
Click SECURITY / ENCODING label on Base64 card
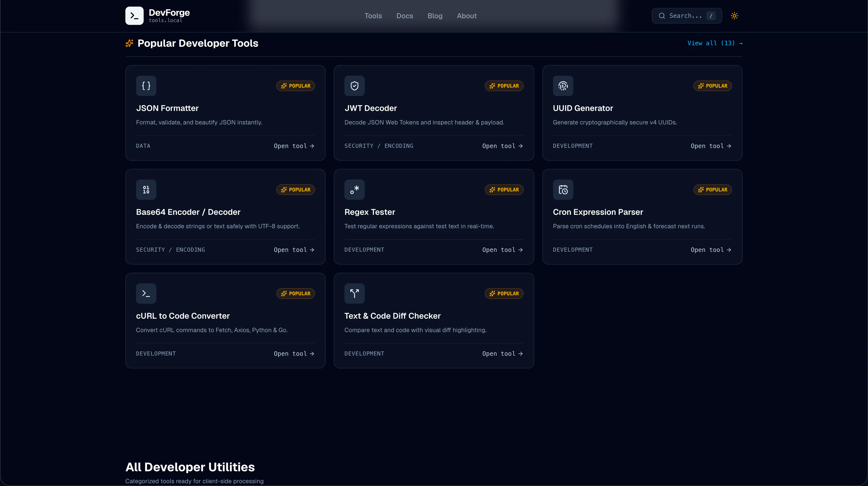click(x=170, y=250)
